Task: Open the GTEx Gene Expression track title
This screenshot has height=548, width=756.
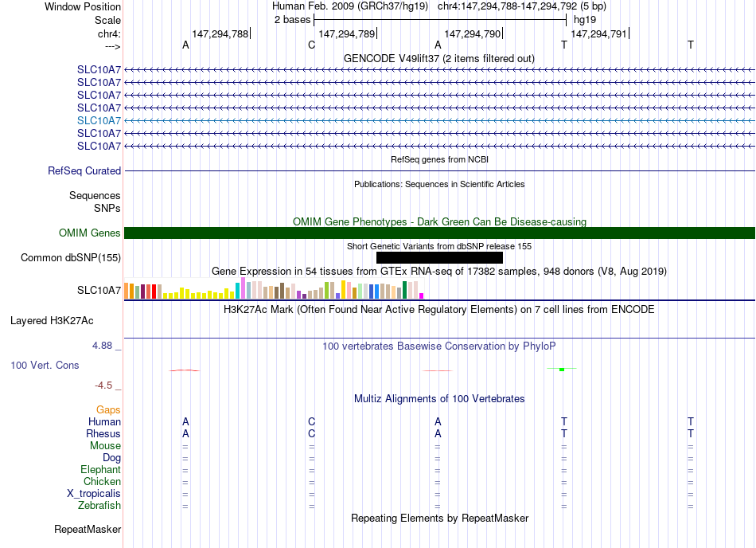Action: [439, 271]
